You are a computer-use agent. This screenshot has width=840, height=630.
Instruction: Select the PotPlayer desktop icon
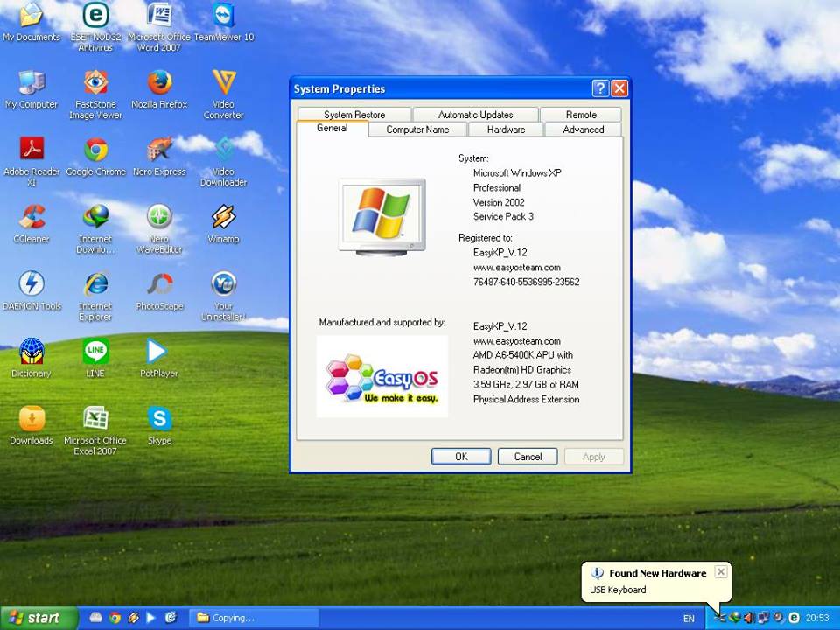pos(159,358)
